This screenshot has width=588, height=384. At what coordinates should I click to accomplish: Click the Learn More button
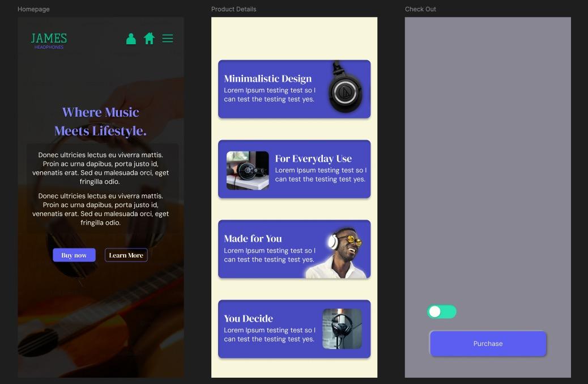126,255
